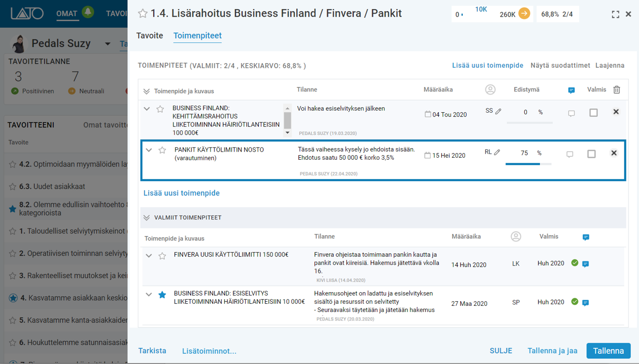Click the top Lisää uusi toimenpide link
This screenshot has width=639, height=364.
pos(487,66)
